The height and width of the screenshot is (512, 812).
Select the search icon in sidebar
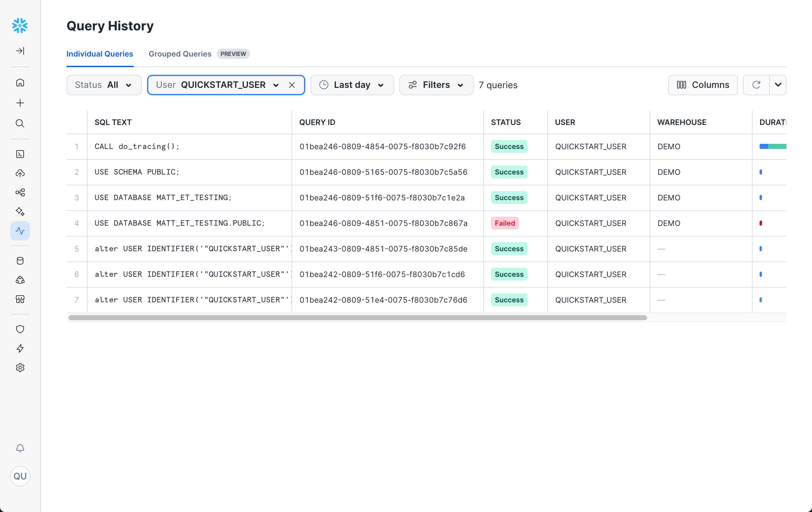click(x=20, y=123)
